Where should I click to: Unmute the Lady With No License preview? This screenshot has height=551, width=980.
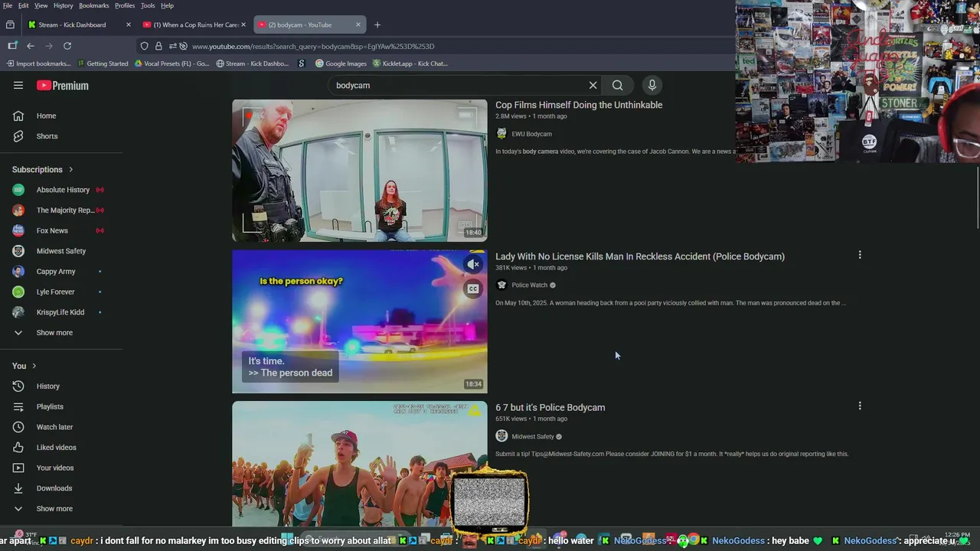pyautogui.click(x=473, y=265)
